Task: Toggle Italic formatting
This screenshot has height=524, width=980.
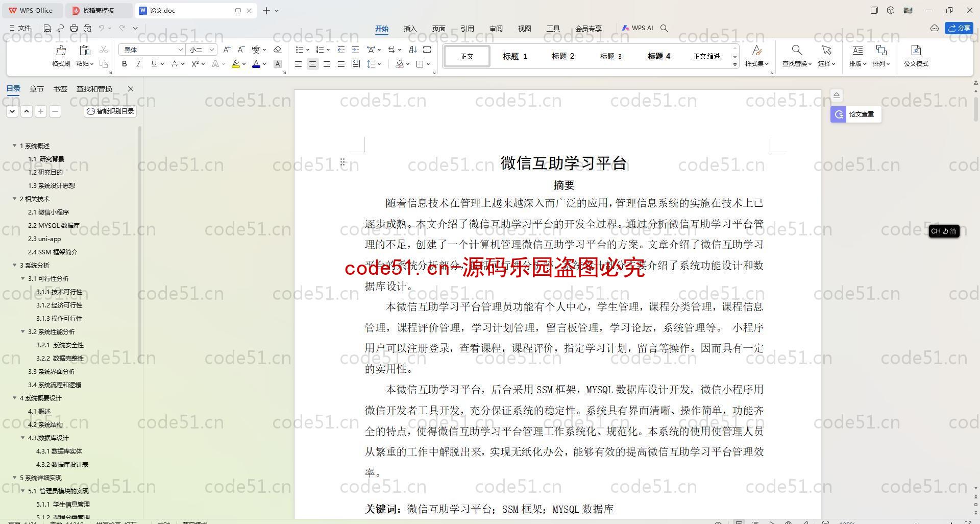Action: click(138, 64)
